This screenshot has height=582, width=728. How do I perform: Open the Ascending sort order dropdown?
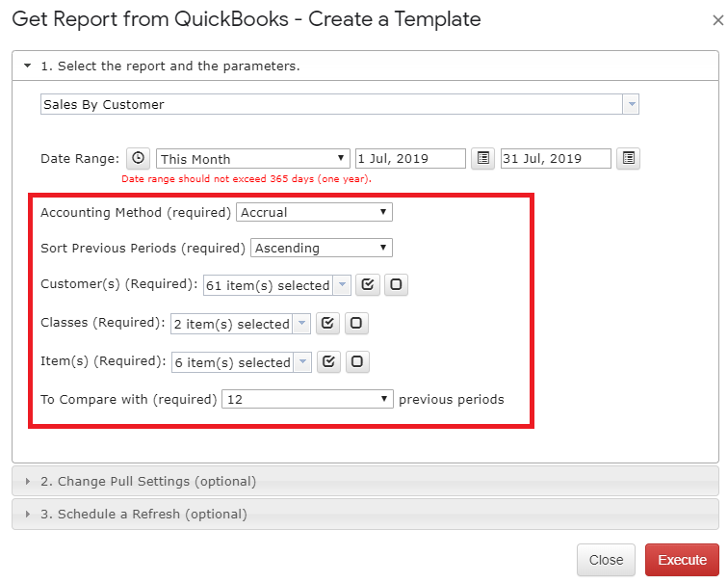(322, 248)
